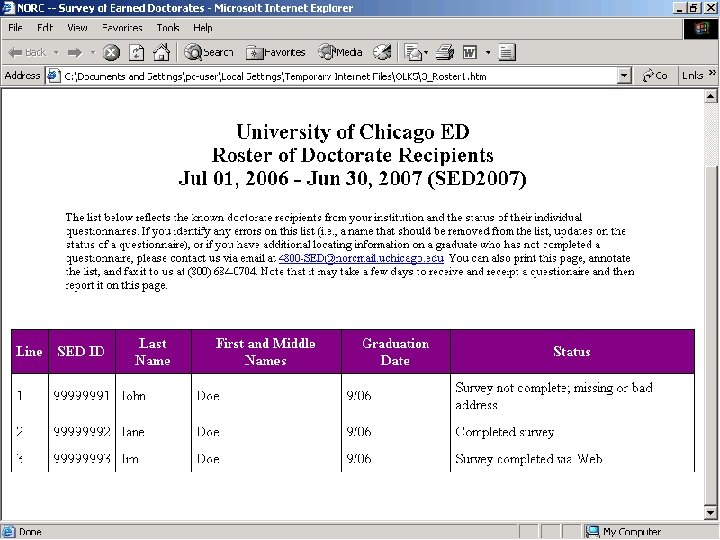This screenshot has height=540, width=720.
Task: Print the page with the printer icon
Action: 444,52
